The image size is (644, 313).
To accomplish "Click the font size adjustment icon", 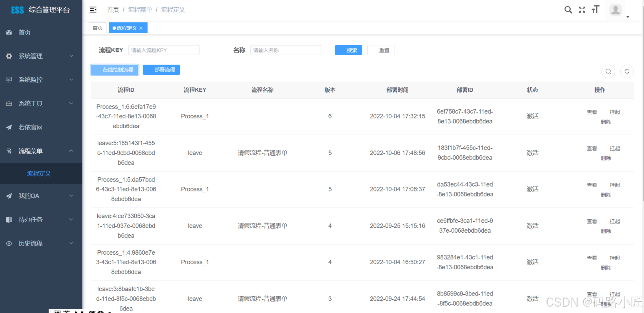I will point(595,9).
